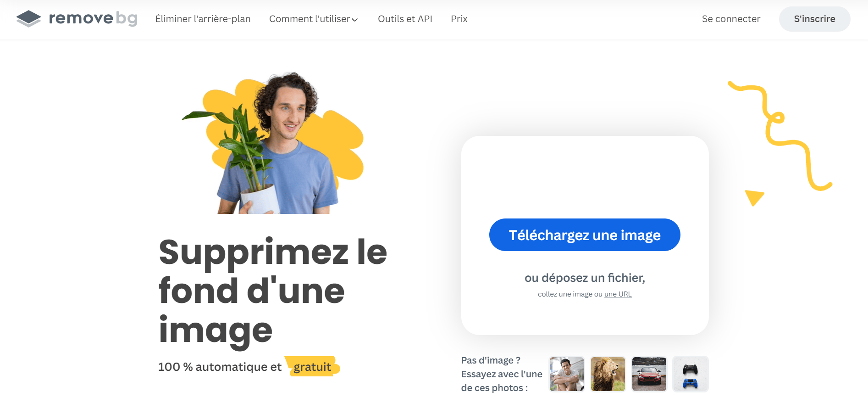Click the S'inscrire sign-up button
The height and width of the screenshot is (403, 868).
(814, 19)
